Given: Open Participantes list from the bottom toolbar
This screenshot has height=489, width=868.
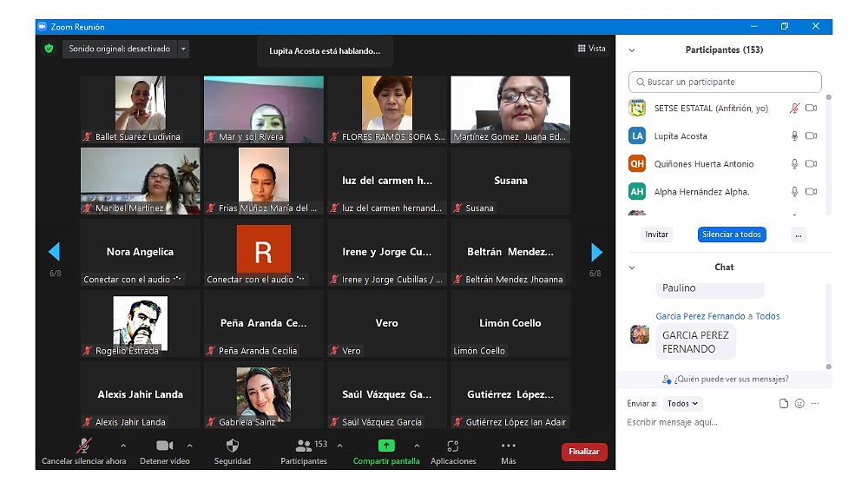Looking at the screenshot, I should click(x=304, y=446).
